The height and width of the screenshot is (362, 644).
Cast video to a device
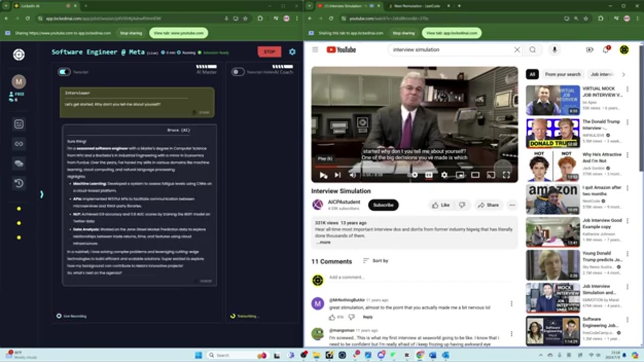tap(491, 175)
